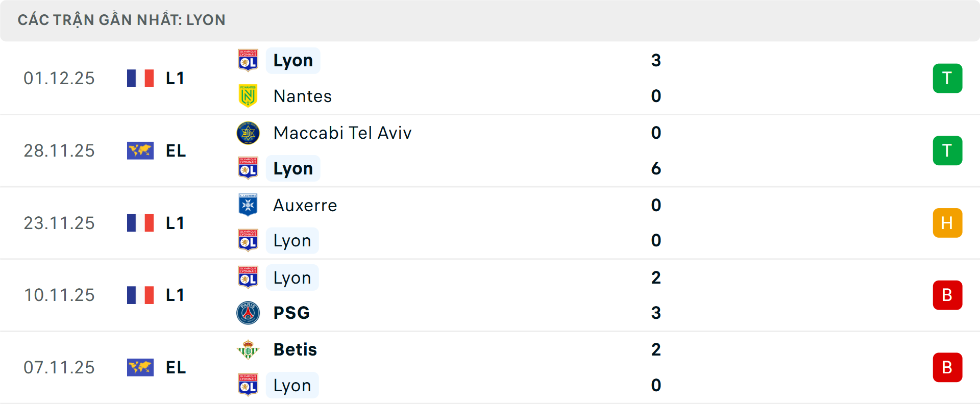This screenshot has width=980, height=404.
Task: Open the PSG team name link
Action: click(x=291, y=313)
